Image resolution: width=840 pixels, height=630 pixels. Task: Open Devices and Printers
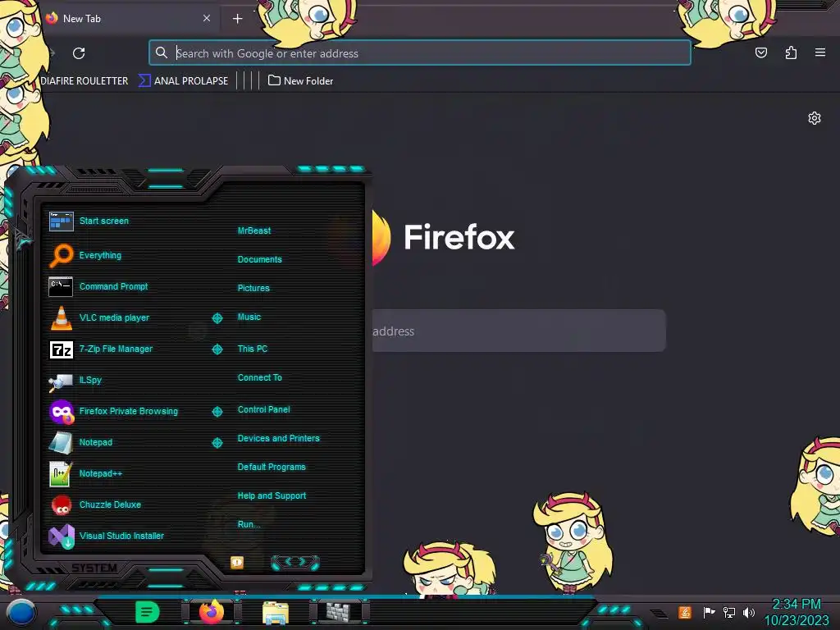pos(279,438)
